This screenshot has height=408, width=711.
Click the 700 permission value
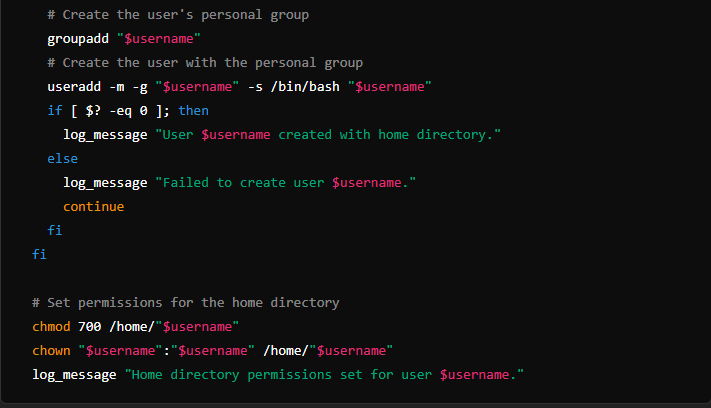tap(90, 326)
